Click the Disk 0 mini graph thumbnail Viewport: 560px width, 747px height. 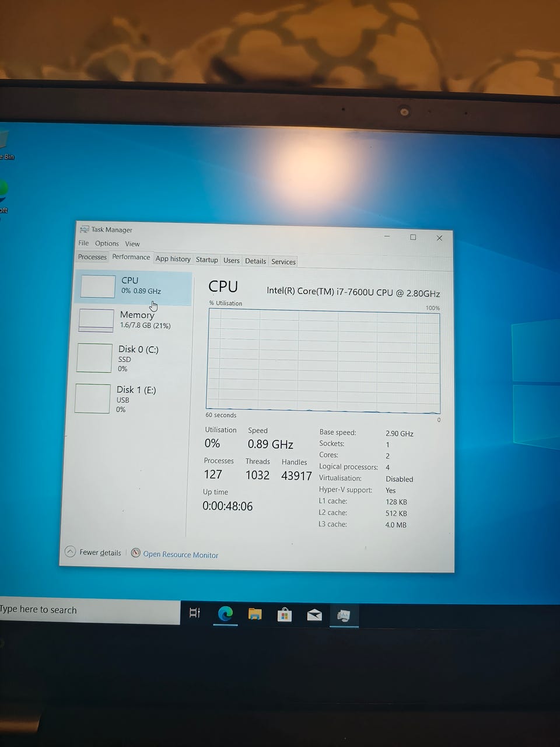coord(94,358)
